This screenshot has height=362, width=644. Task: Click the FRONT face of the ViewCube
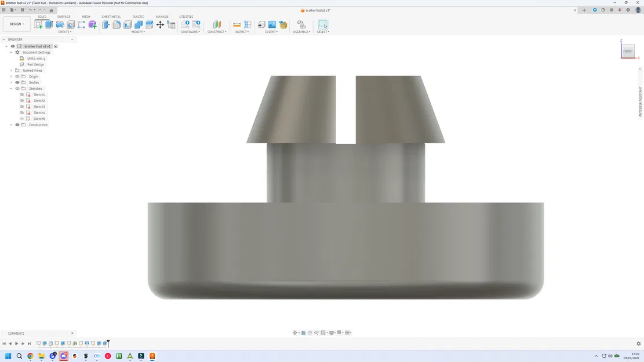(x=628, y=51)
